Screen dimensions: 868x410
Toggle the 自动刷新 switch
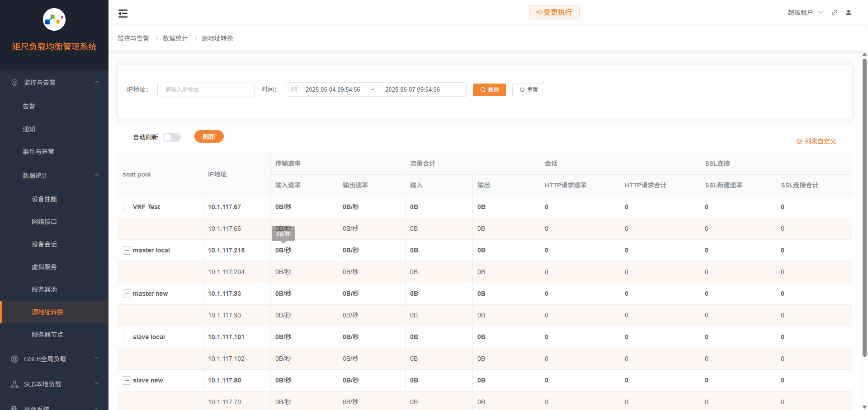[x=172, y=137]
